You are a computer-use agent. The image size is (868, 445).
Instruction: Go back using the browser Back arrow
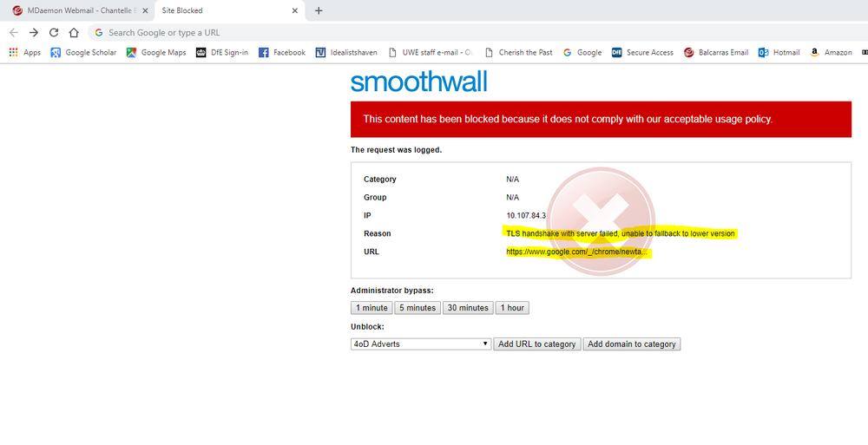[x=14, y=33]
